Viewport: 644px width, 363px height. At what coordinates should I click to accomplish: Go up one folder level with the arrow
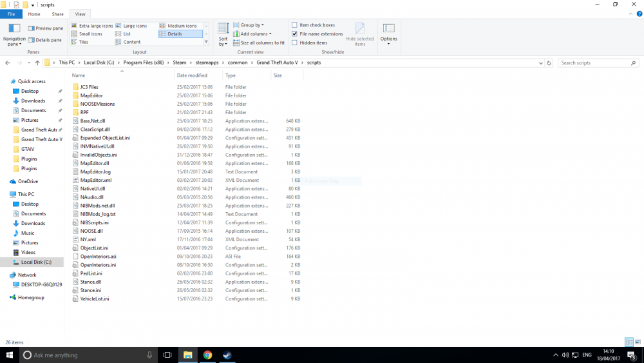click(x=38, y=63)
